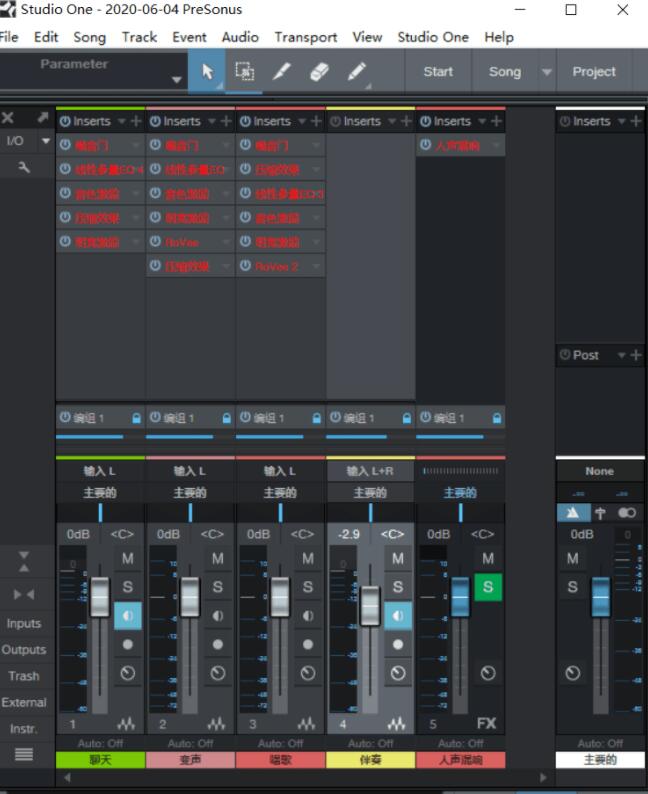Viewport: 648px width, 794px height.
Task: Select the Arrow tool in the toolbar
Action: pyautogui.click(x=207, y=72)
